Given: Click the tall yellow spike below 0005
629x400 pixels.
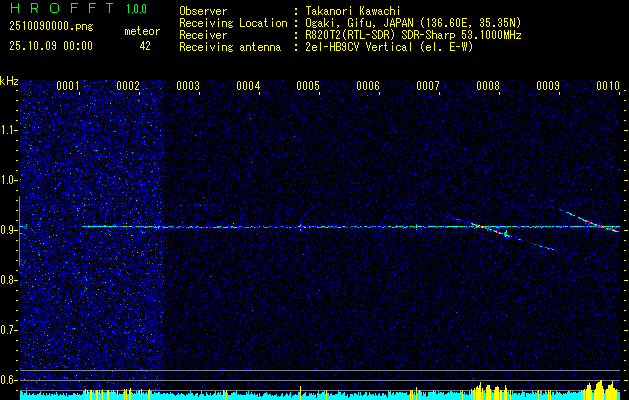Looking at the screenshot, I should [x=300, y=392].
